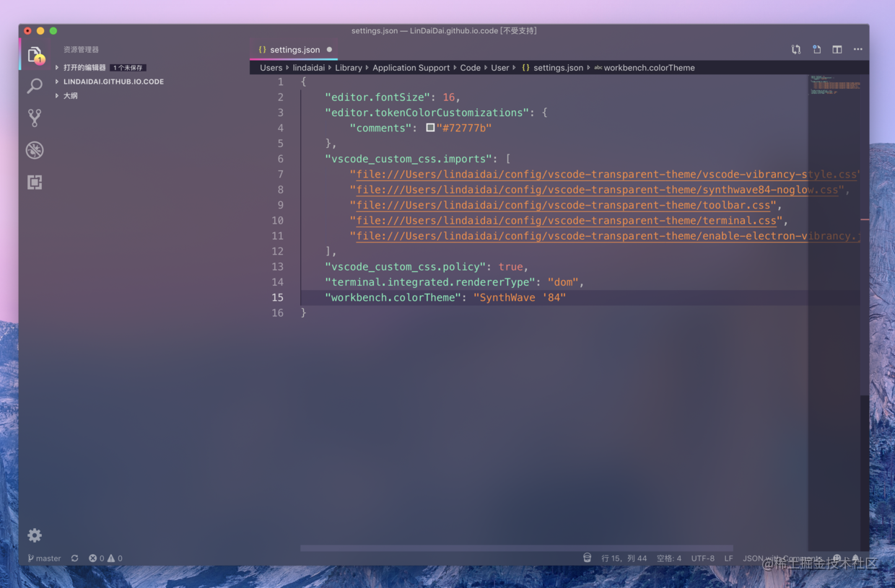Select the settings.json editor tab
The image size is (895, 588).
point(294,50)
